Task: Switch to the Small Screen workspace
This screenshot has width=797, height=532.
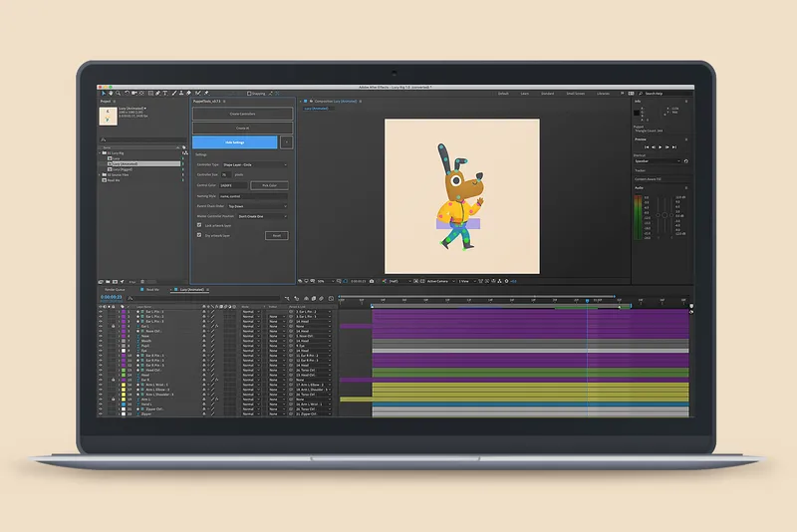Action: click(x=576, y=94)
